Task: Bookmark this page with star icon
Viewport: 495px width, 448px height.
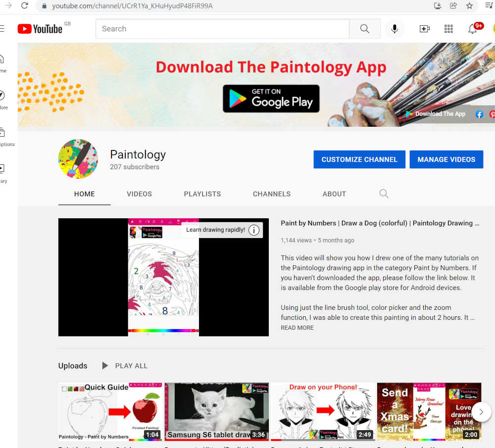Action: 469,5
